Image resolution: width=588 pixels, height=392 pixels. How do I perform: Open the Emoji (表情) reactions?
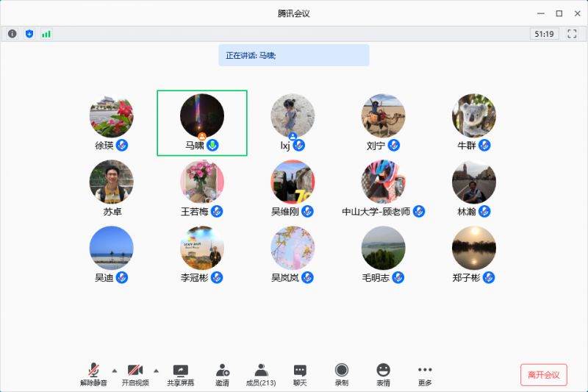click(x=383, y=374)
